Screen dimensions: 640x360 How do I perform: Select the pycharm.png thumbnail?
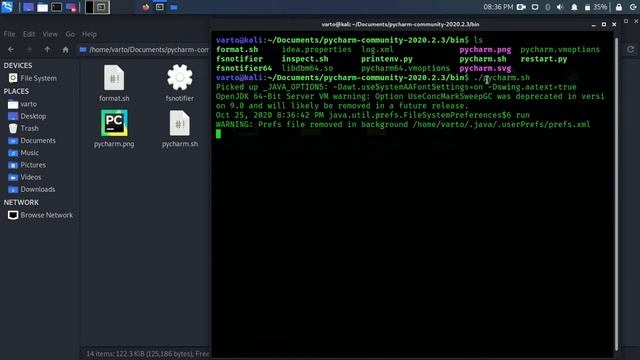(114, 123)
